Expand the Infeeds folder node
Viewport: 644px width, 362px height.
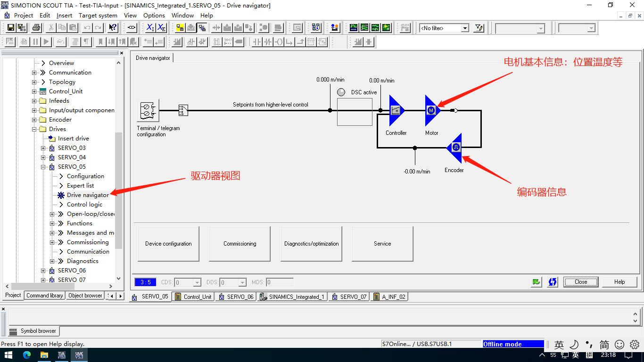34,101
